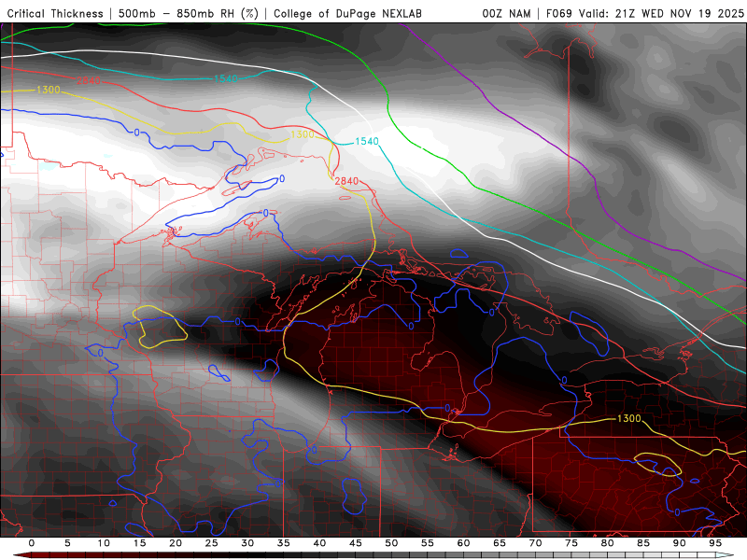The height and width of the screenshot is (560, 747).
Task: Click the colorbar scale label "35"
Action: 284,543
